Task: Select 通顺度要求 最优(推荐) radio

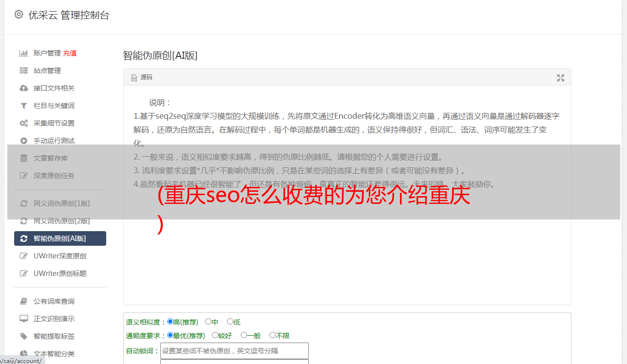Action: [170, 335]
